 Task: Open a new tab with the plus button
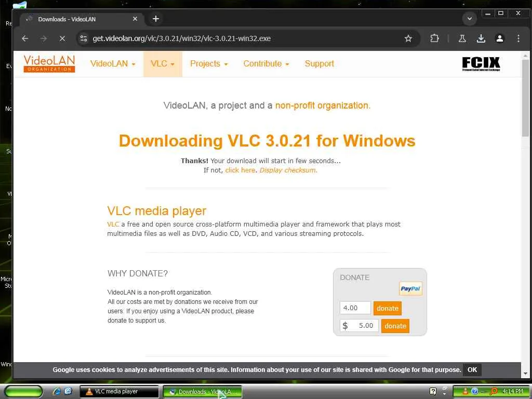coord(156,19)
